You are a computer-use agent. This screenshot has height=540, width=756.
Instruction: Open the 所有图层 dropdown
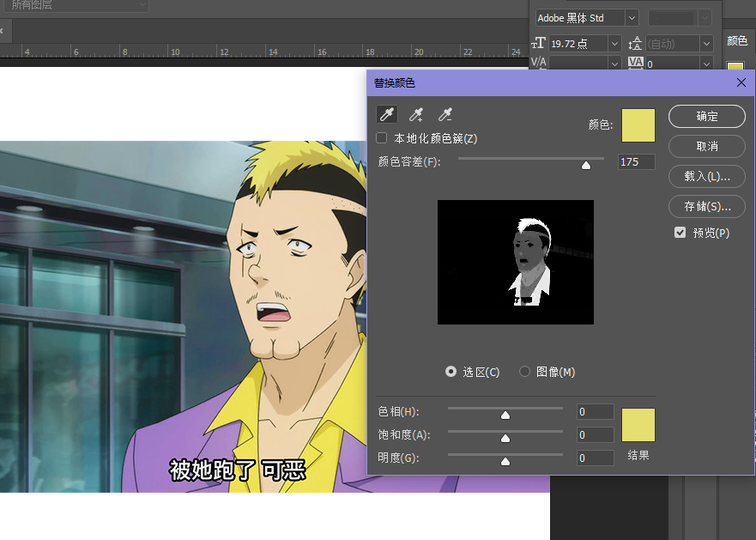pyautogui.click(x=75, y=5)
